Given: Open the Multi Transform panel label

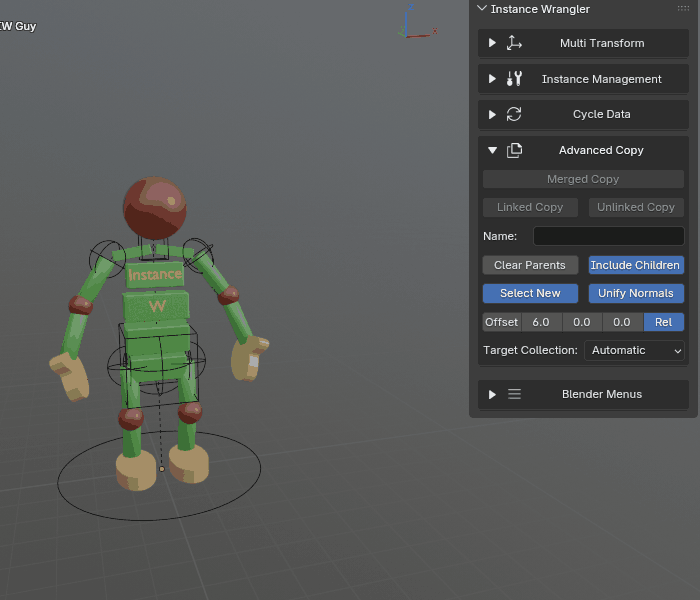Looking at the screenshot, I should (x=602, y=43).
